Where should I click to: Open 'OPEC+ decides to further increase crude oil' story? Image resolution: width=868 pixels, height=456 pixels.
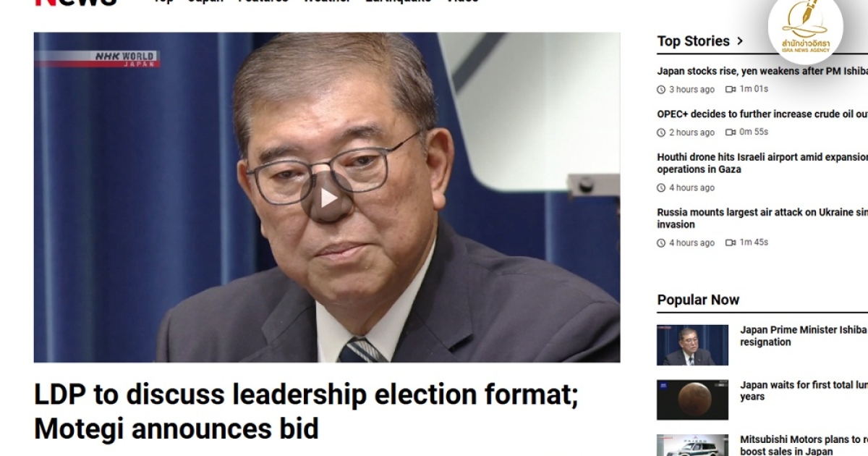(x=762, y=114)
